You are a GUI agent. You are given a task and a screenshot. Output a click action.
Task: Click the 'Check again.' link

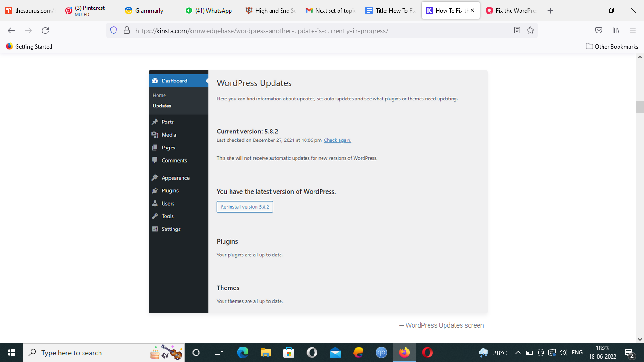click(338, 140)
